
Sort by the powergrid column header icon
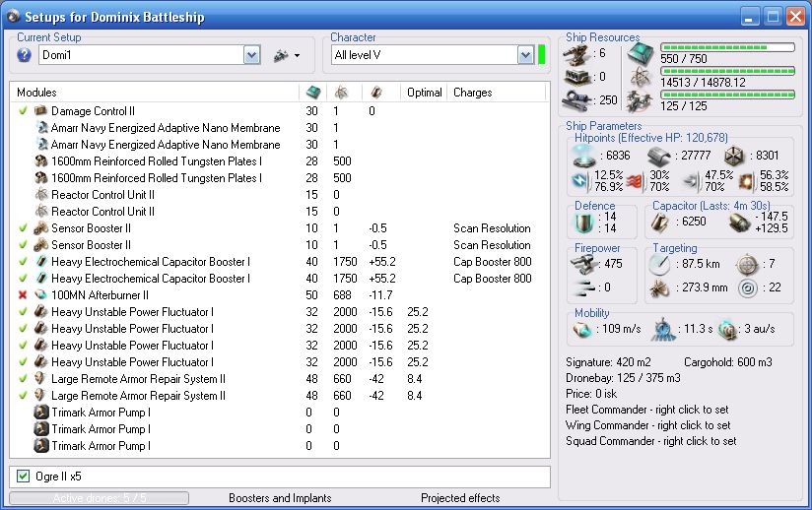(341, 93)
